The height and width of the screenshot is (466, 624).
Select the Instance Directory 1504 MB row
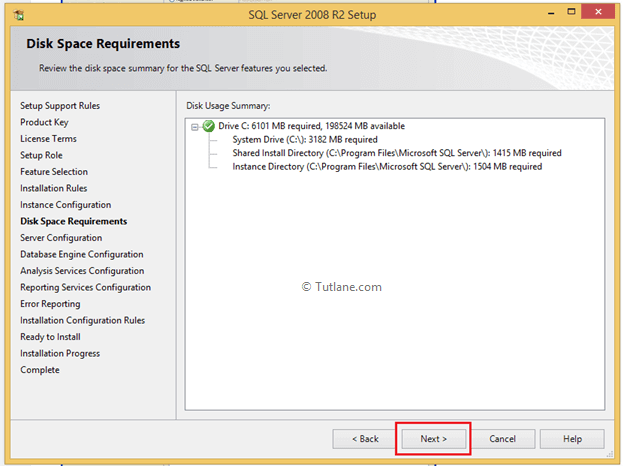point(387,167)
